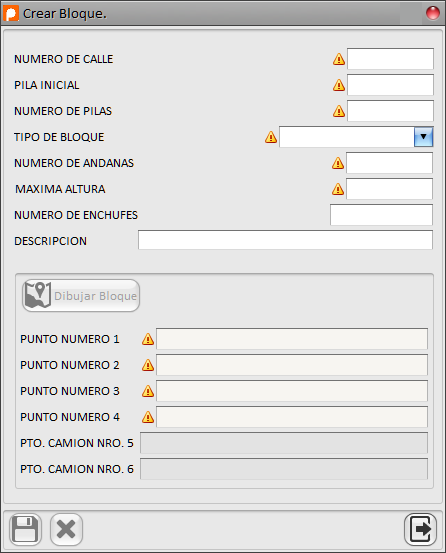Focus the NUMERO DE CALLE input field
Screen dimensions: 446x553
(x=390, y=59)
